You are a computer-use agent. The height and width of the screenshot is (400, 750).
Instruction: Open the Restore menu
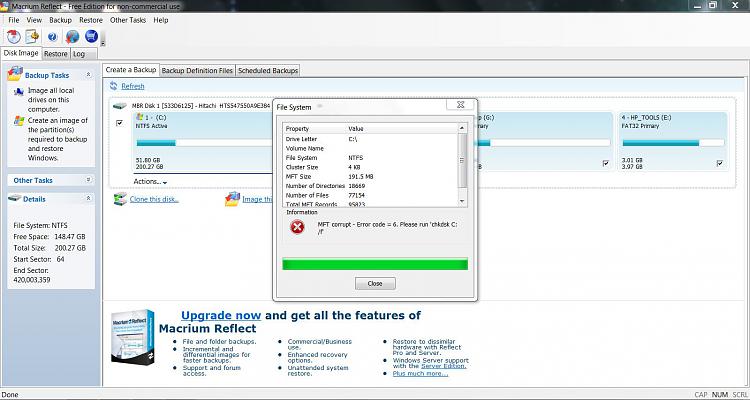[91, 20]
